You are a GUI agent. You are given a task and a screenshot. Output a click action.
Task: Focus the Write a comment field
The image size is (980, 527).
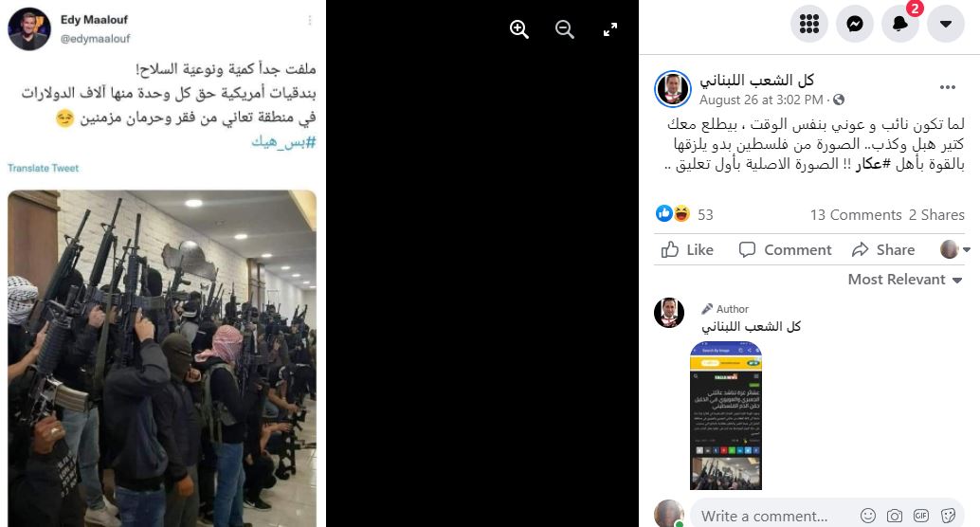pos(775,516)
